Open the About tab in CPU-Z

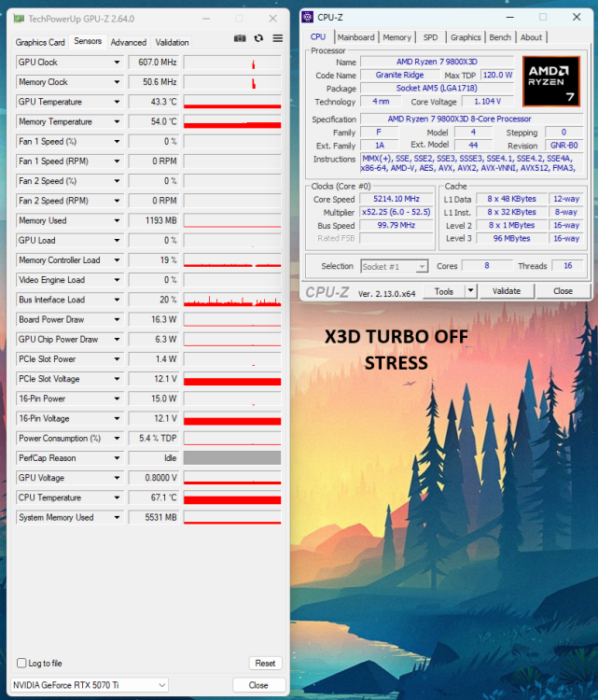pyautogui.click(x=531, y=37)
